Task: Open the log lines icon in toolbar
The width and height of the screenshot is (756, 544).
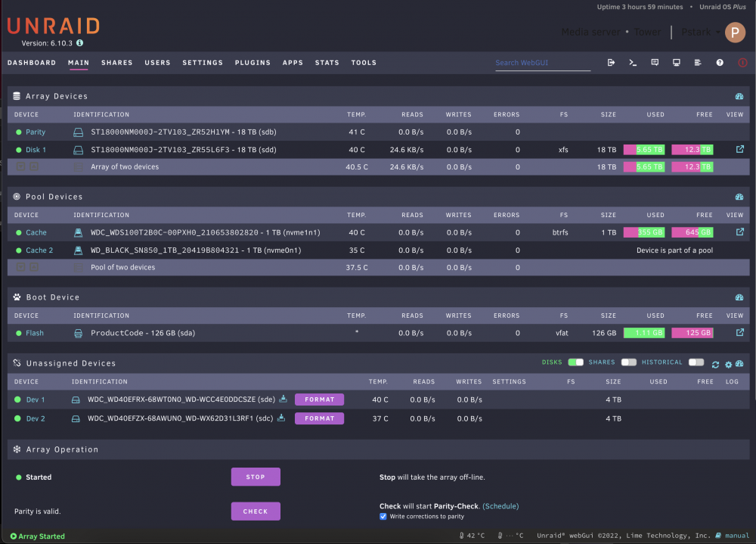Action: point(698,63)
